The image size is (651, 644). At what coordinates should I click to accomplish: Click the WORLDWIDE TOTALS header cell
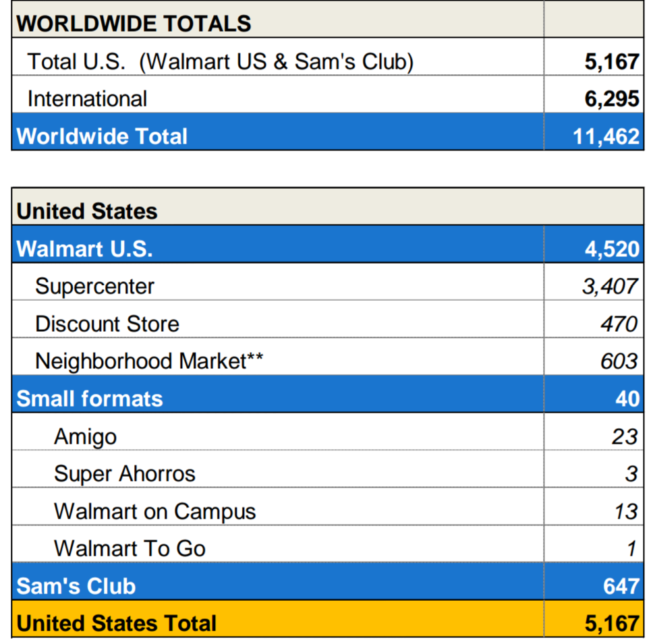134,24
